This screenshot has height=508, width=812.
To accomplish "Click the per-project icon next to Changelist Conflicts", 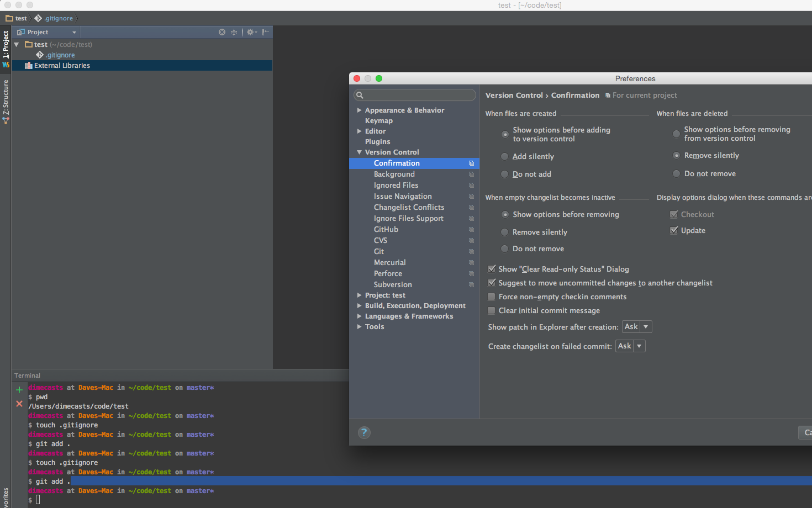I will (471, 208).
